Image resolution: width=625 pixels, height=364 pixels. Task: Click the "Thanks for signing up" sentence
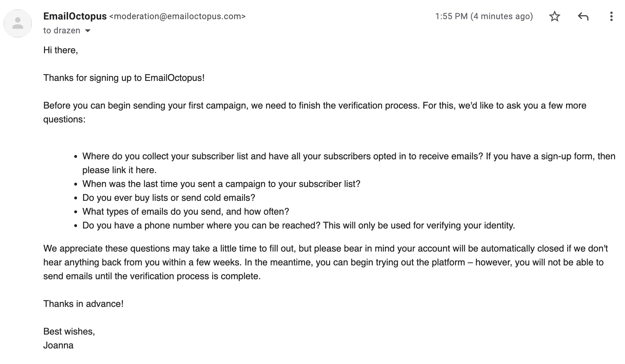coord(124,78)
